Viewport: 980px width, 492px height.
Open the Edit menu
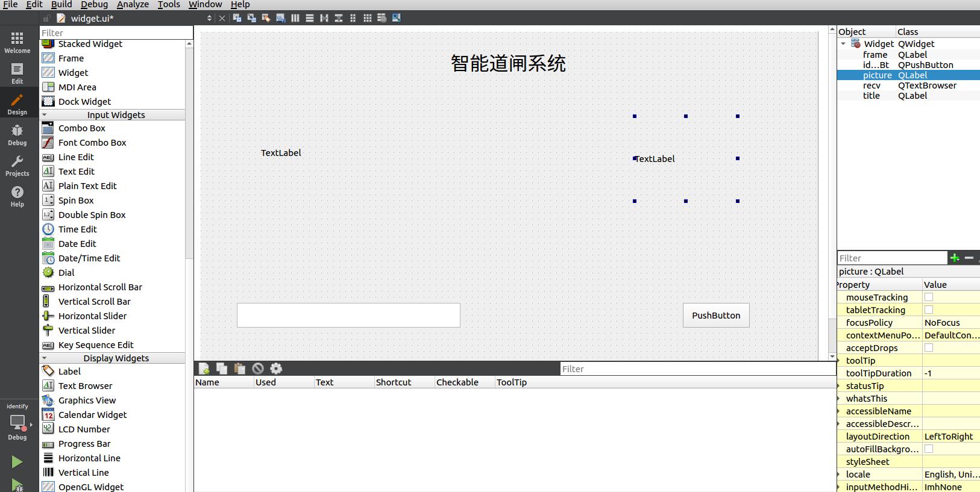pyautogui.click(x=34, y=4)
